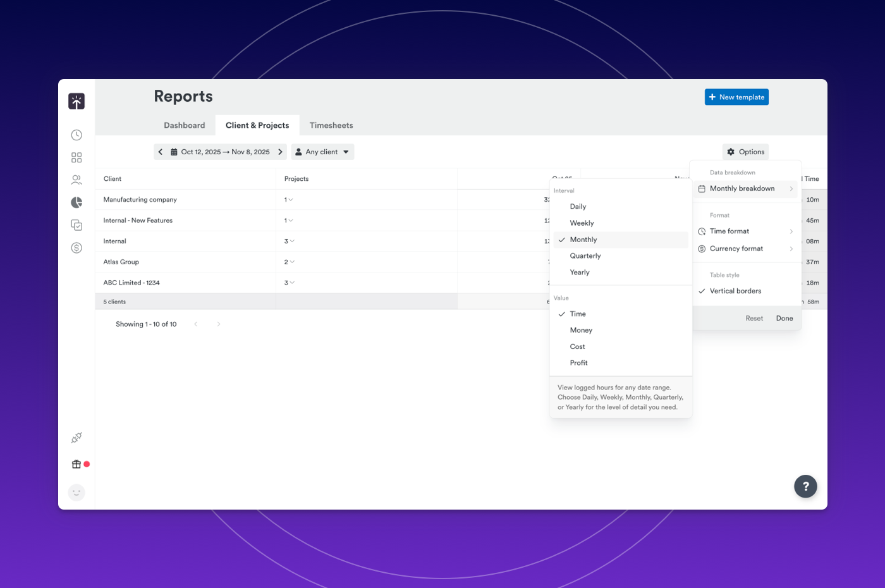Toggle the Vertical borders table style
Screen dimensions: 885x588
[x=735, y=291]
